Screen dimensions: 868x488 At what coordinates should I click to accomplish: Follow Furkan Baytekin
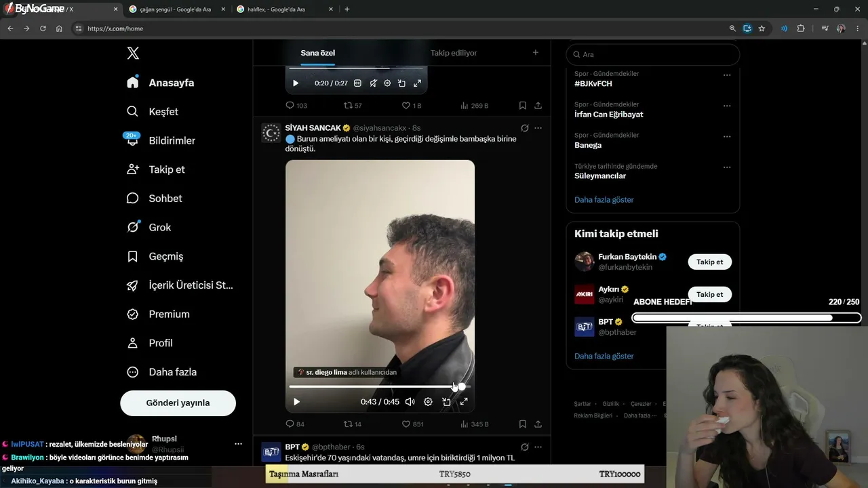point(710,262)
